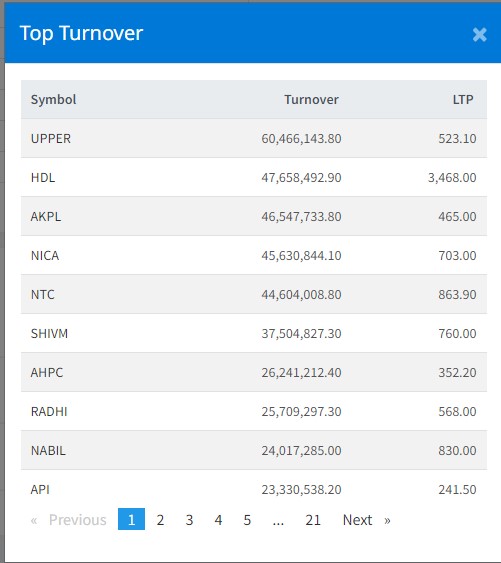
Task: Click the Previous page link
Action: [x=69, y=520]
